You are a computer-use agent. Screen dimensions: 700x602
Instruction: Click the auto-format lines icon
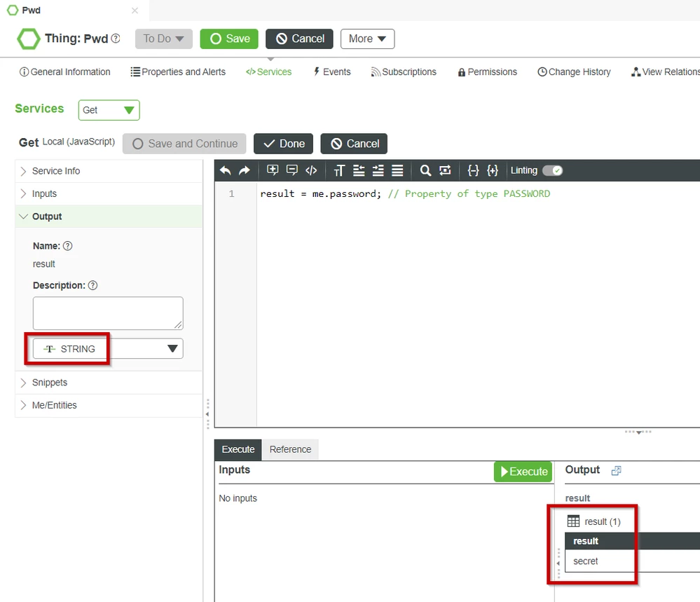[x=397, y=170]
